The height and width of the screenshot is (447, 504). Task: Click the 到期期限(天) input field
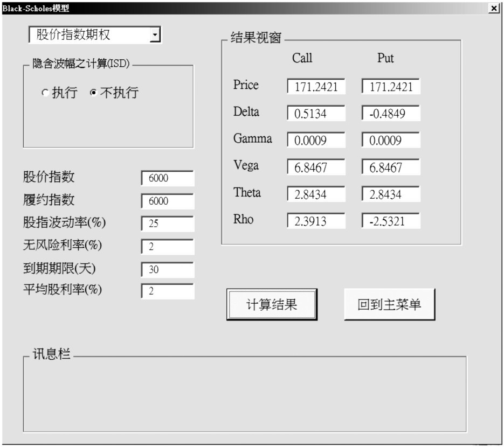click(x=167, y=269)
